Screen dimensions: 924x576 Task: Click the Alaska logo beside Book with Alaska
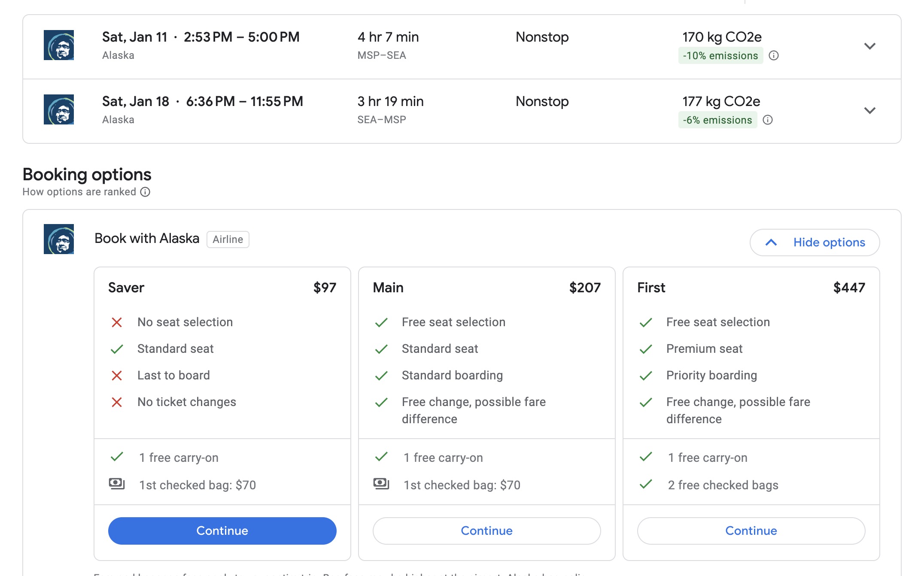click(60, 239)
